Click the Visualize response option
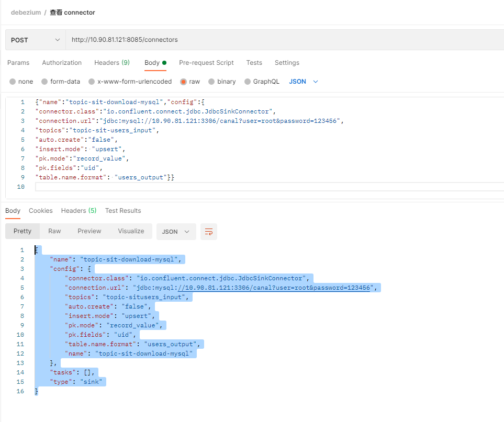The height and width of the screenshot is (422, 504). 130,231
